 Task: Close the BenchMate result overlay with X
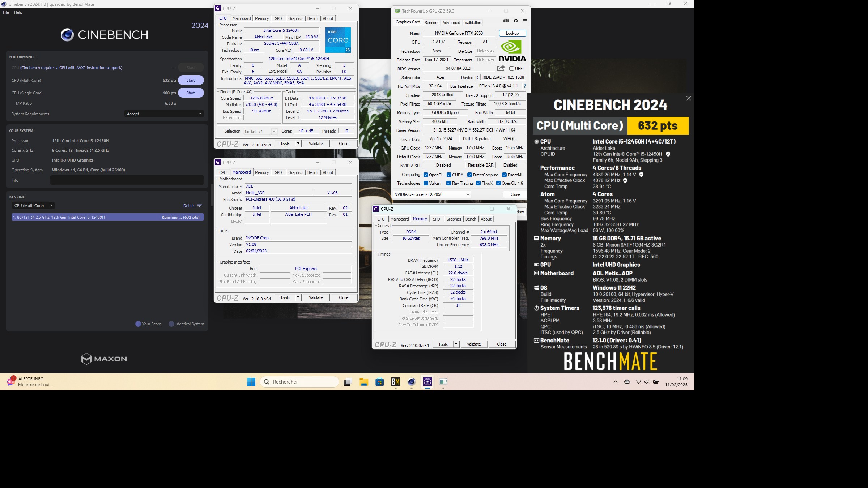(x=689, y=98)
